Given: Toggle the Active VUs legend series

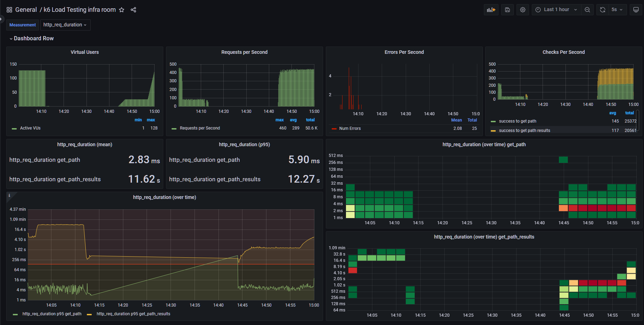Looking at the screenshot, I should (x=30, y=128).
